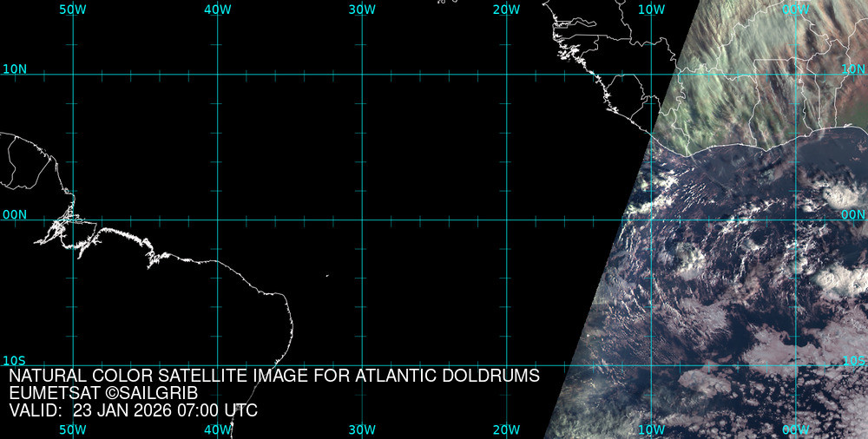Click the 50W longitude label at top

pos(73,10)
